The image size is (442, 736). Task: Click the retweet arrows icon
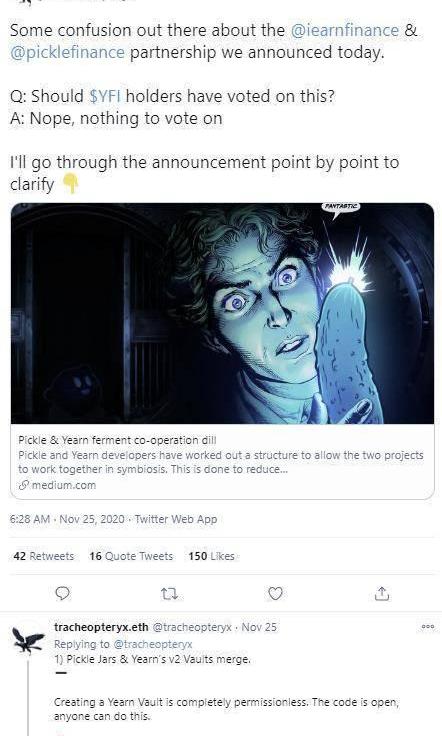point(169,594)
